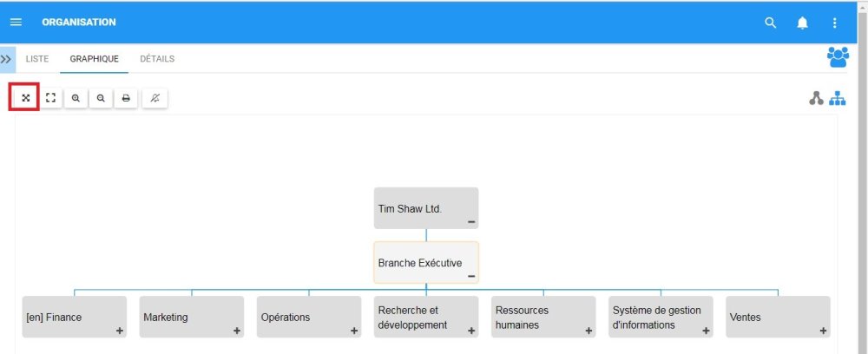
Task: Switch to the DÉTAILS tab
Action: [157, 59]
